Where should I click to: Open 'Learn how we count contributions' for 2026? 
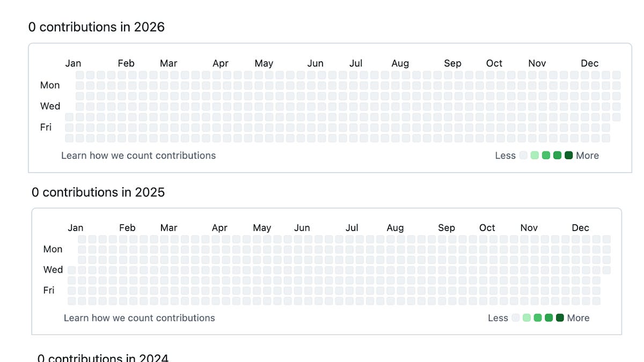pyautogui.click(x=138, y=156)
